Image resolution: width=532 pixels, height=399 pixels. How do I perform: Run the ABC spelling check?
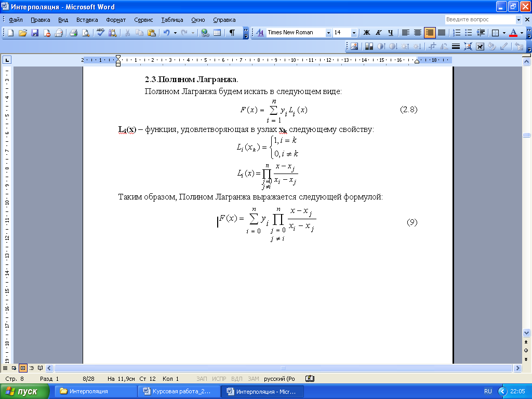(100, 33)
